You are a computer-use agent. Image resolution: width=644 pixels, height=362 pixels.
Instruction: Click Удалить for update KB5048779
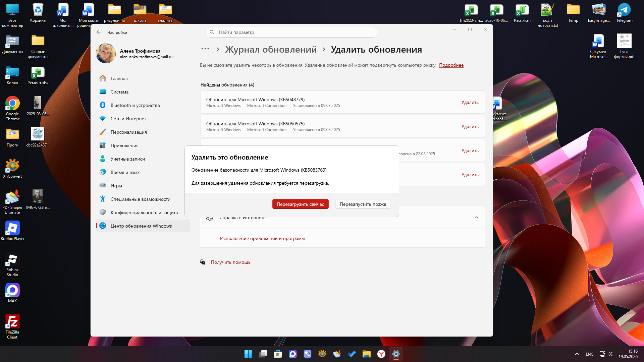[x=470, y=102]
